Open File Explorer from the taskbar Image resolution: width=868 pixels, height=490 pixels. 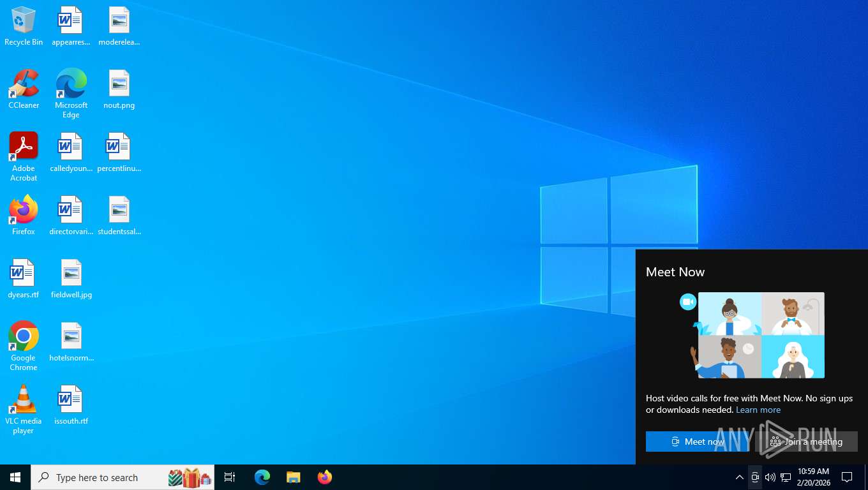coord(294,477)
